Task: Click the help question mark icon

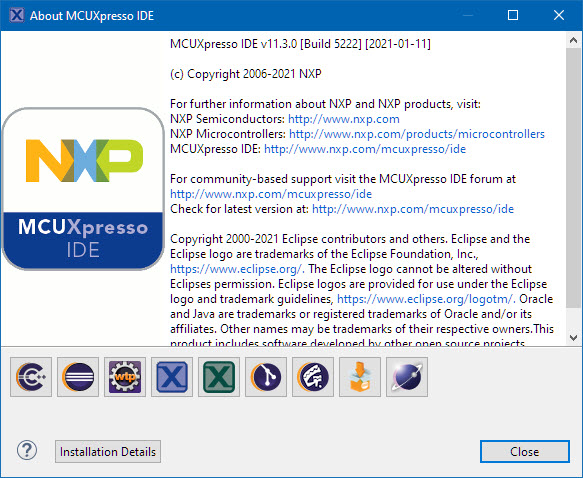Action: coord(27,450)
